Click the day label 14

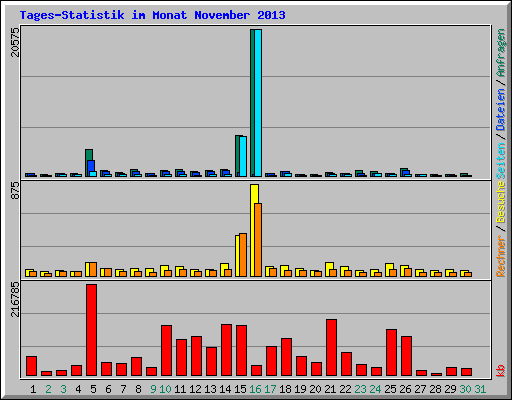[x=225, y=389]
